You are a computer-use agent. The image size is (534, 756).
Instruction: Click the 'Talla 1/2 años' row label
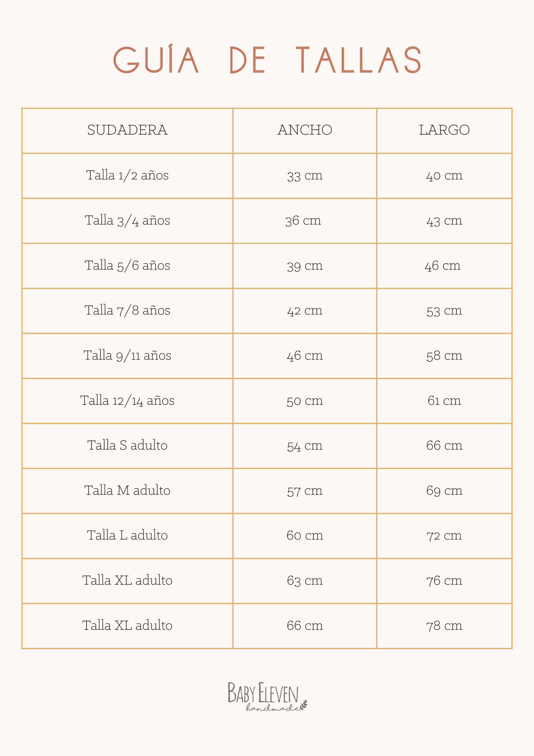coord(127,175)
